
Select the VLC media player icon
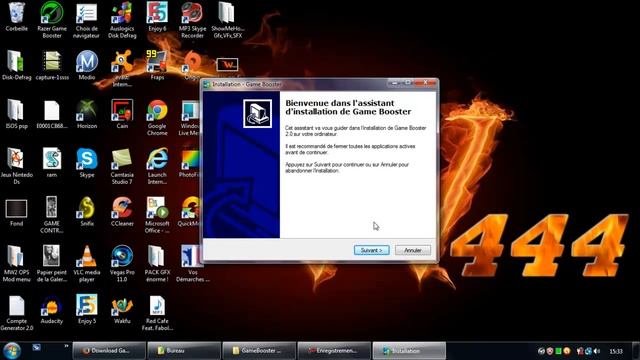click(87, 263)
